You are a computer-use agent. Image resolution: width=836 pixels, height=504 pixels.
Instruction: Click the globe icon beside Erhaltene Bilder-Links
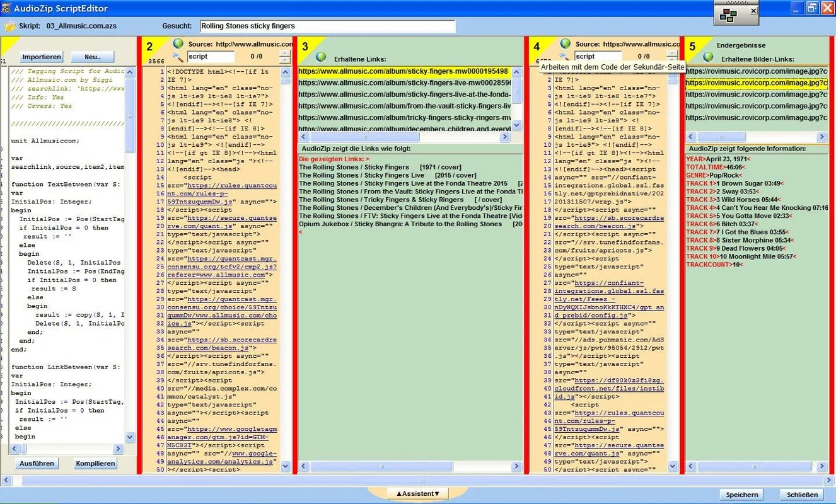pyautogui.click(x=709, y=57)
